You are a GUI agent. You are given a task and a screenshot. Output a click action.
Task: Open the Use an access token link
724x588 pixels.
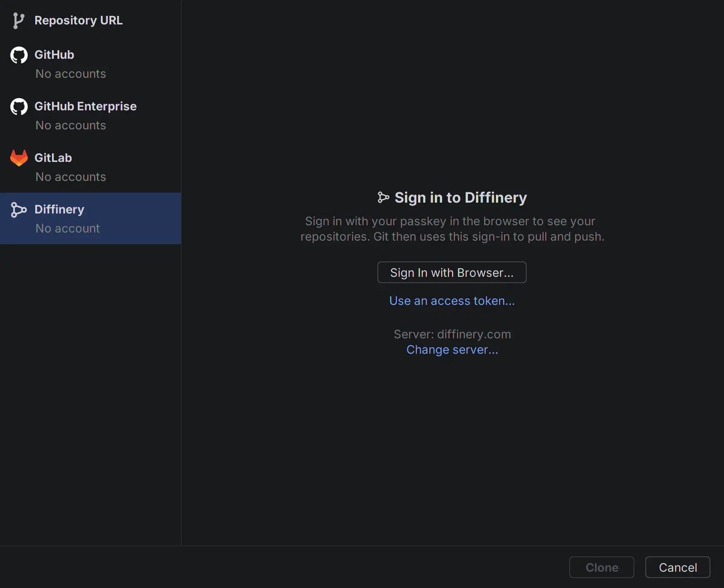coord(452,301)
